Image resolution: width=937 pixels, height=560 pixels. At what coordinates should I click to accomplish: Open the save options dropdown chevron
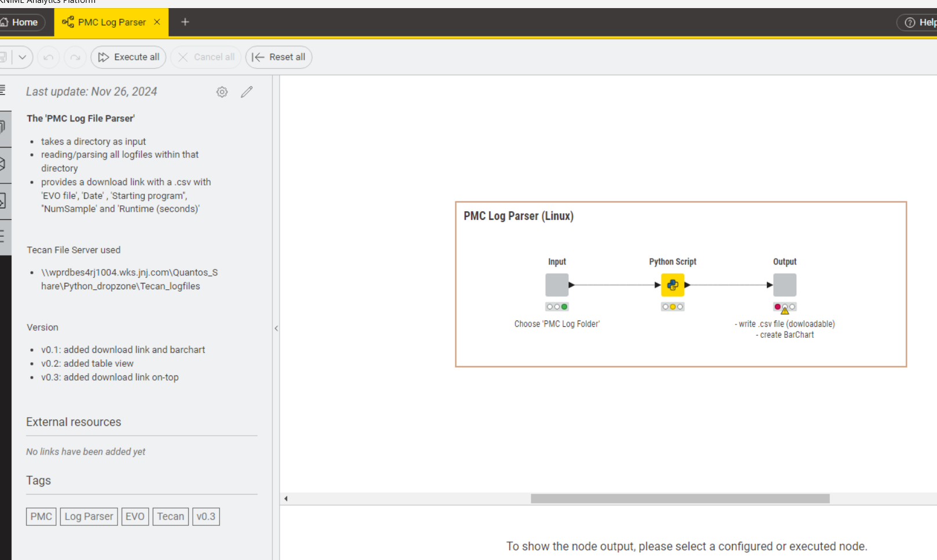click(23, 57)
